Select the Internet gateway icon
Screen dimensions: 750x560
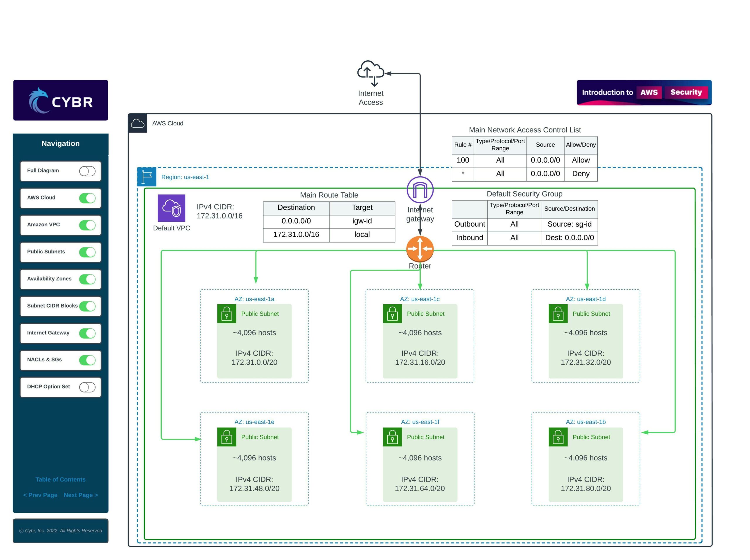pos(420,190)
